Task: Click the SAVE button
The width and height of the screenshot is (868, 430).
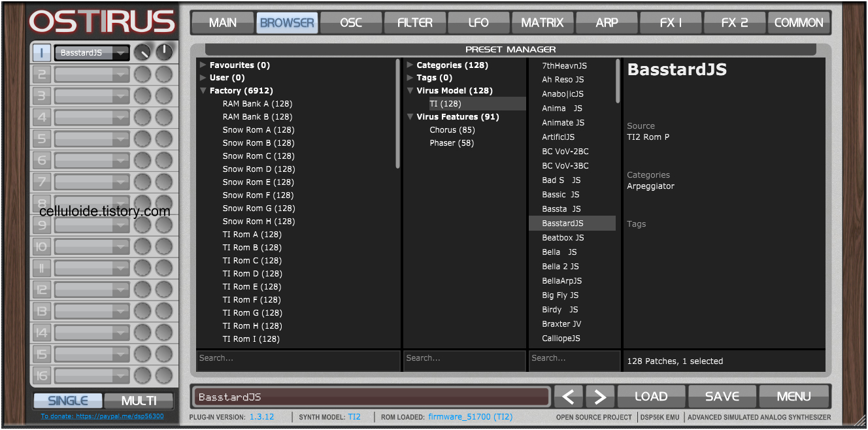Action: (722, 397)
